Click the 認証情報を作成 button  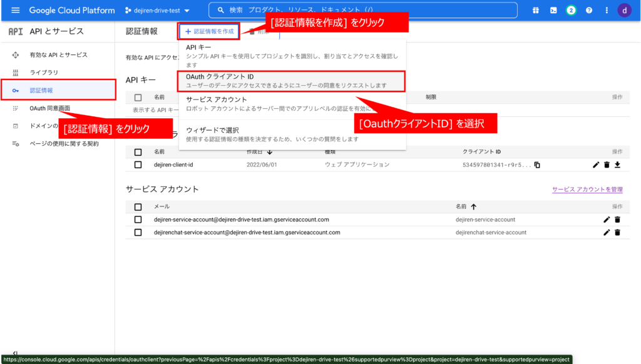209,31
